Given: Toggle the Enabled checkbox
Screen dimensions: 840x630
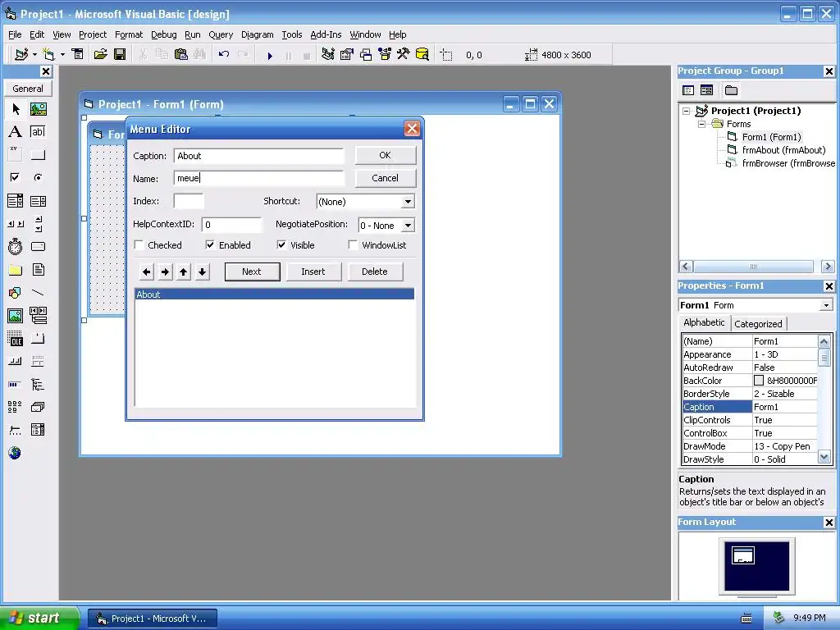Looking at the screenshot, I should tap(210, 245).
